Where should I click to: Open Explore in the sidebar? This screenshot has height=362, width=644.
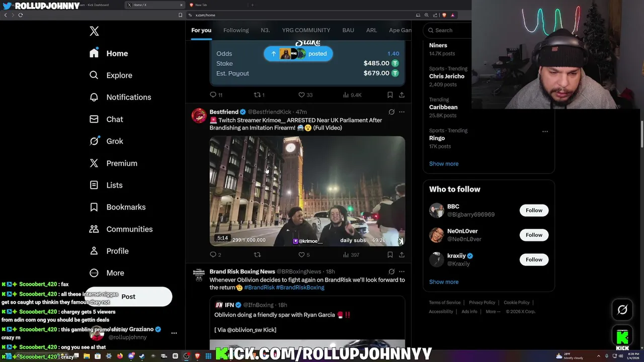[111, 75]
